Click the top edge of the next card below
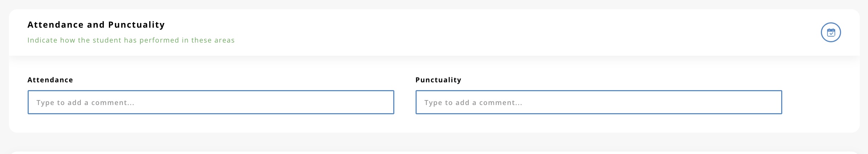 (434, 153)
